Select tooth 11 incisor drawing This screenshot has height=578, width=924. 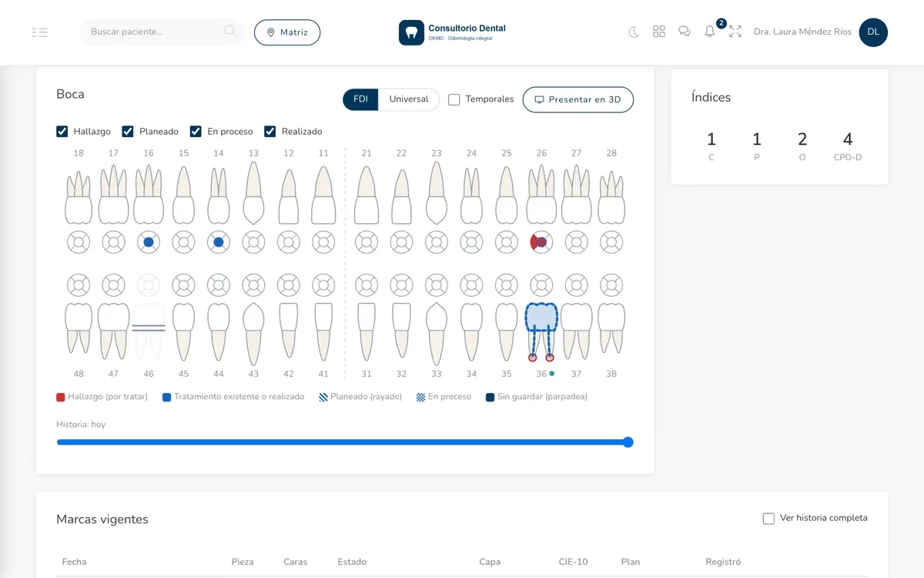click(x=323, y=196)
